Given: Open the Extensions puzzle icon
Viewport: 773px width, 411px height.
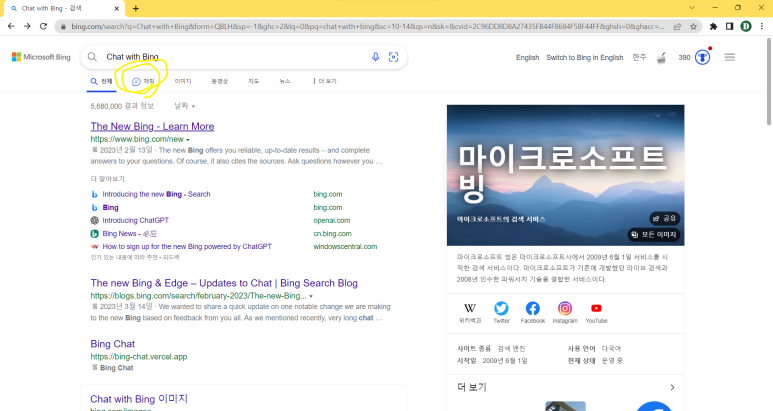Looking at the screenshot, I should click(x=713, y=27).
